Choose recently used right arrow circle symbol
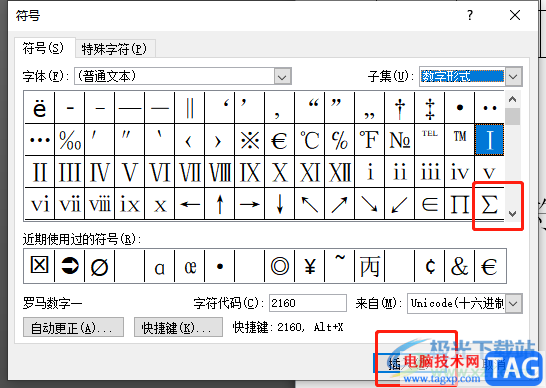Viewport: 546px width, 388px height. [70, 266]
